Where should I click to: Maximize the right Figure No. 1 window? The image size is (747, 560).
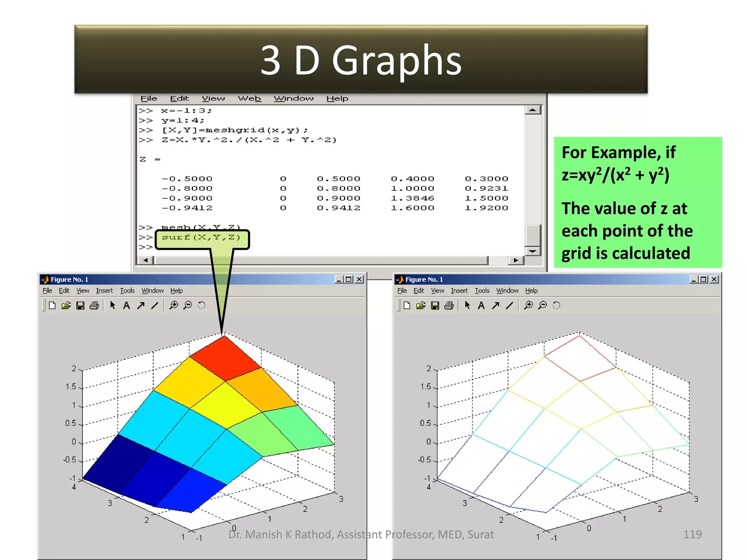pyautogui.click(x=704, y=280)
